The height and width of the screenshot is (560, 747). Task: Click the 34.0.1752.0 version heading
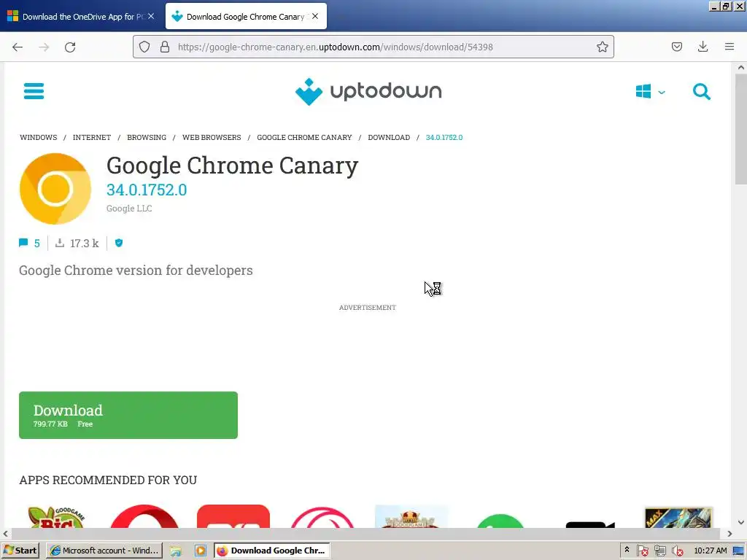pyautogui.click(x=147, y=190)
